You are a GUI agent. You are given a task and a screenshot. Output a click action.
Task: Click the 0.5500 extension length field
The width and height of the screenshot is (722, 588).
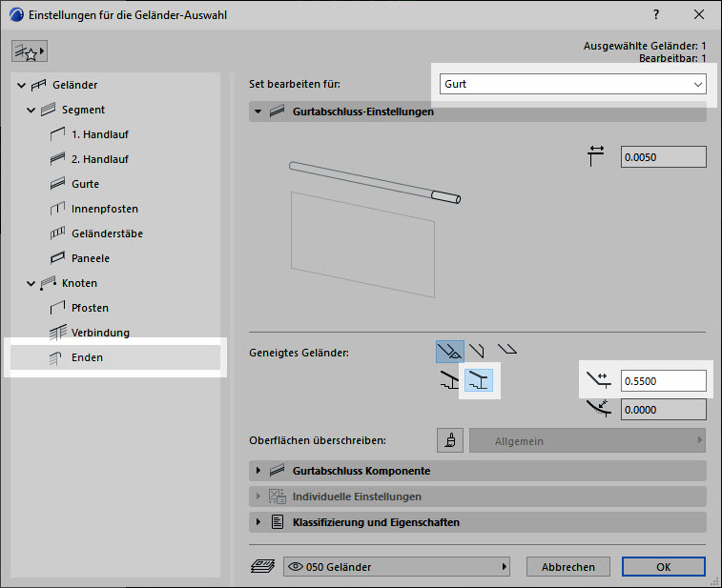click(663, 381)
